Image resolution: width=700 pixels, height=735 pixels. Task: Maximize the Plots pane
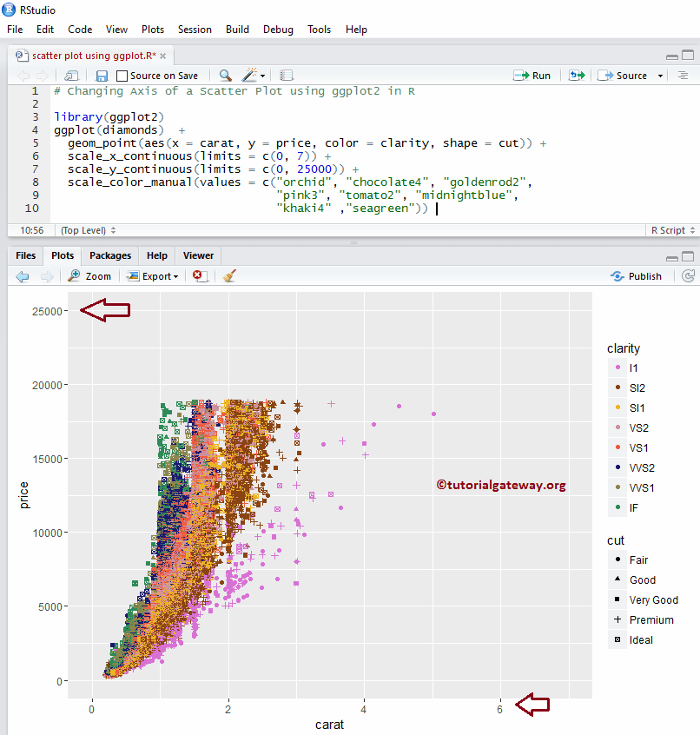[x=688, y=256]
